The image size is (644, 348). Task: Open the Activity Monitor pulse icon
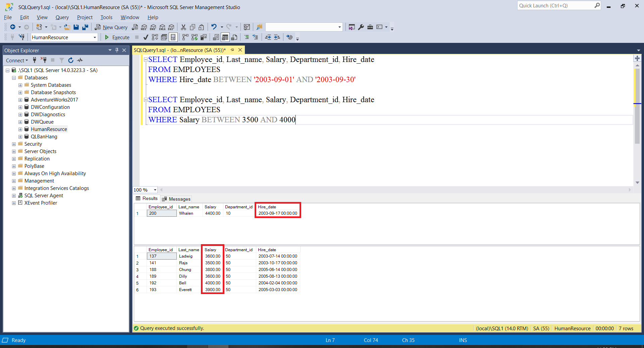80,60
